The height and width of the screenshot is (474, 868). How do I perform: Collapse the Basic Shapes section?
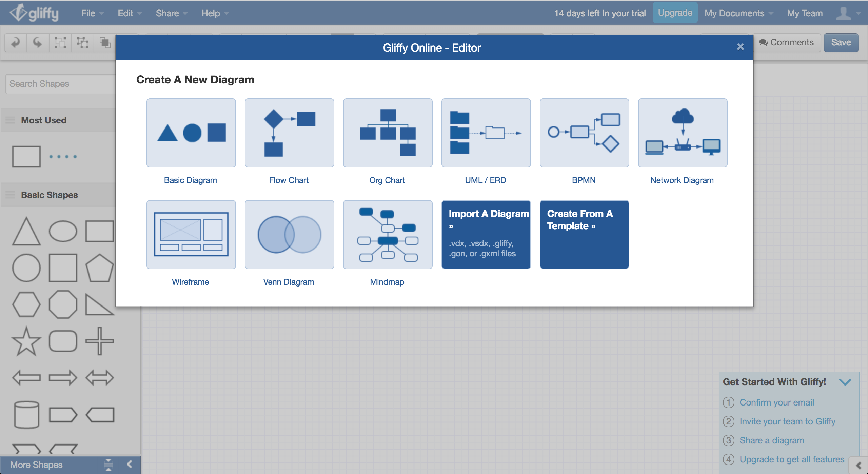tap(10, 195)
